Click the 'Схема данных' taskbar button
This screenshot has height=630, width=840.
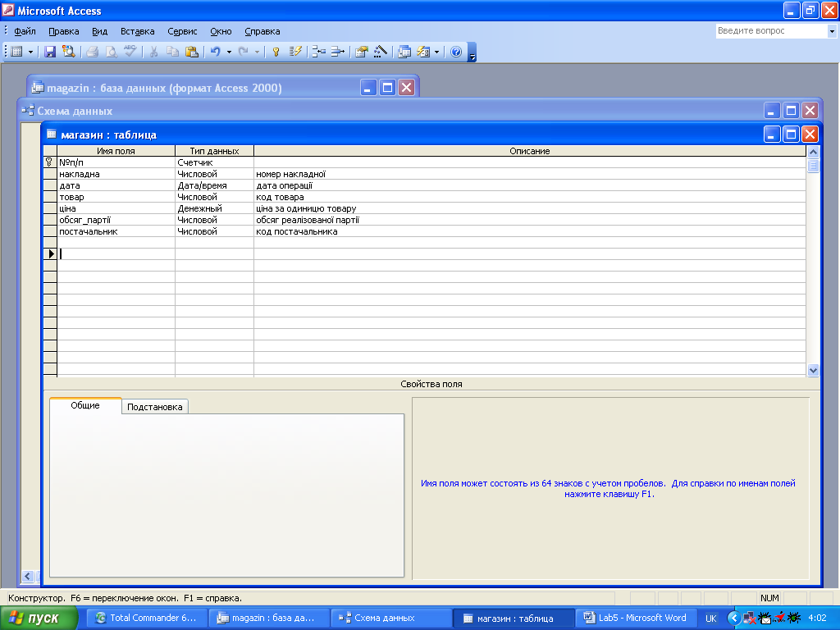390,619
